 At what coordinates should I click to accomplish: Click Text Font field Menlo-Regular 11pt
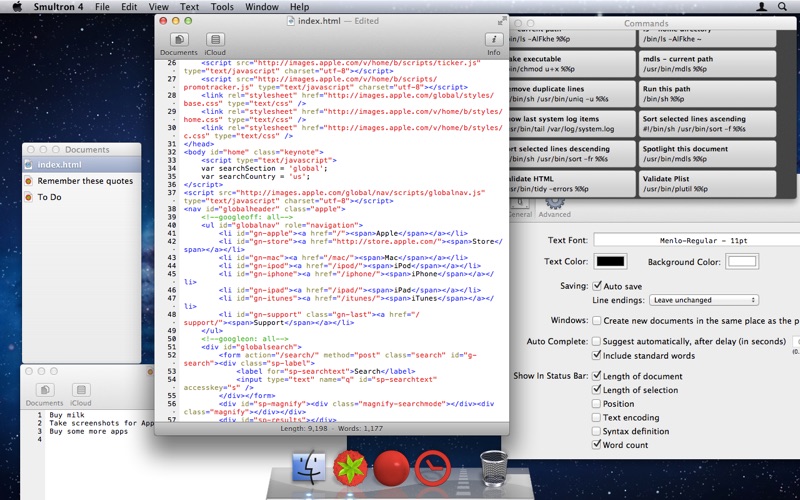(696, 240)
